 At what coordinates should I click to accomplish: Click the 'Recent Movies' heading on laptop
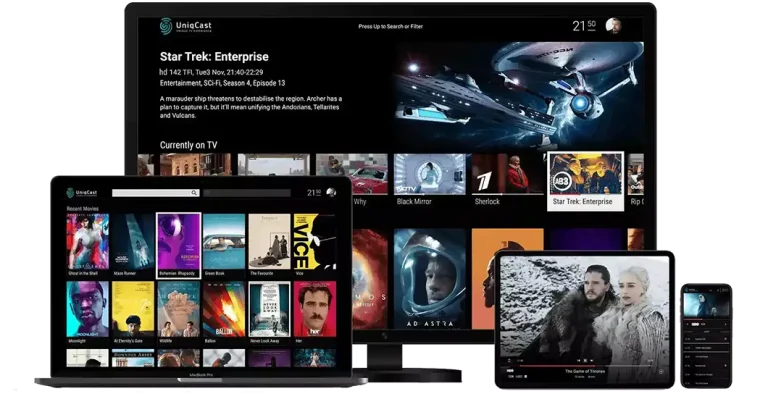click(x=82, y=209)
